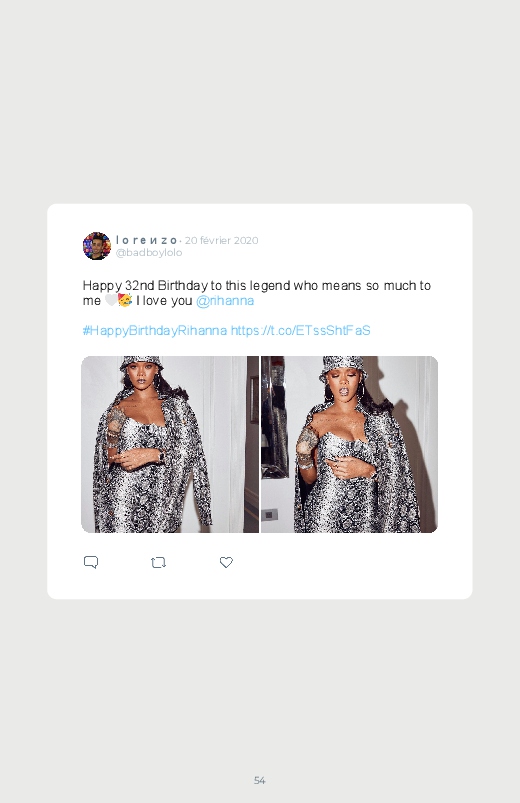The image size is (520, 803).
Task: Click the mirror in the right photo
Action: click(274, 417)
